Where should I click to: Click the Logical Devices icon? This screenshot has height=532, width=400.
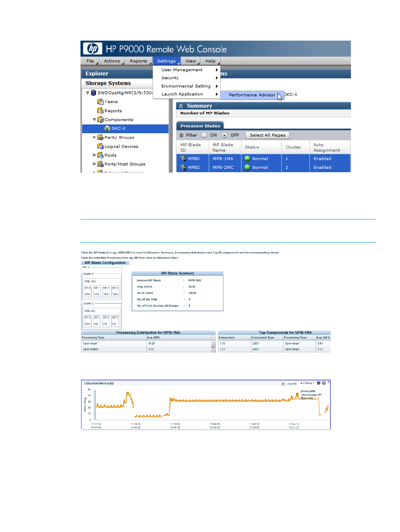click(x=100, y=146)
